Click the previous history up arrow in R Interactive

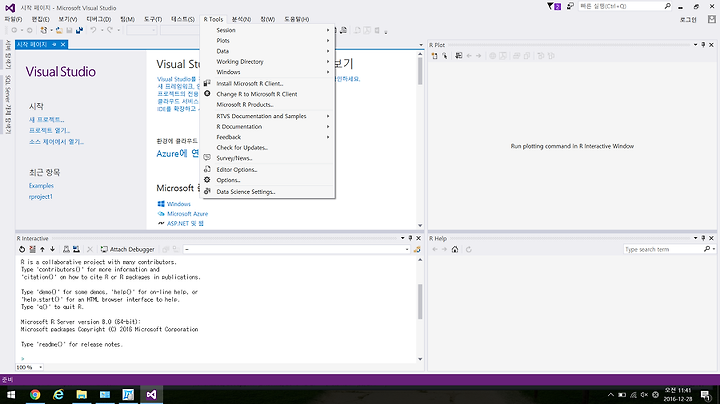point(42,249)
